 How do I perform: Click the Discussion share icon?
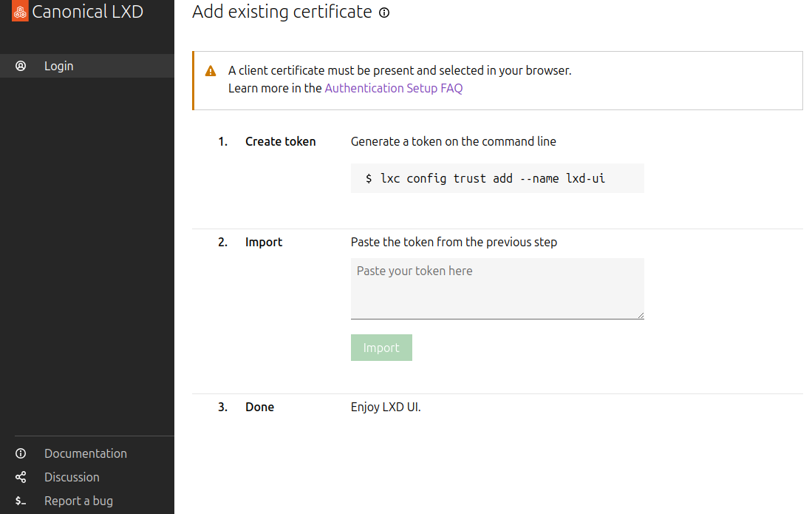tap(21, 477)
